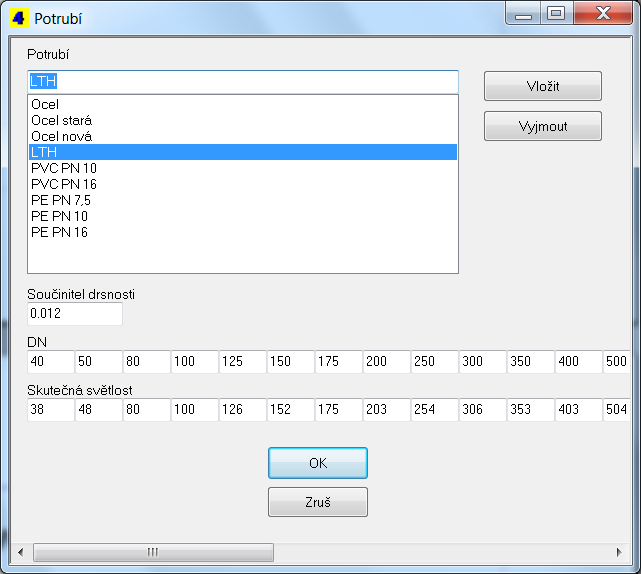Click the DN field with value 40

point(51,361)
